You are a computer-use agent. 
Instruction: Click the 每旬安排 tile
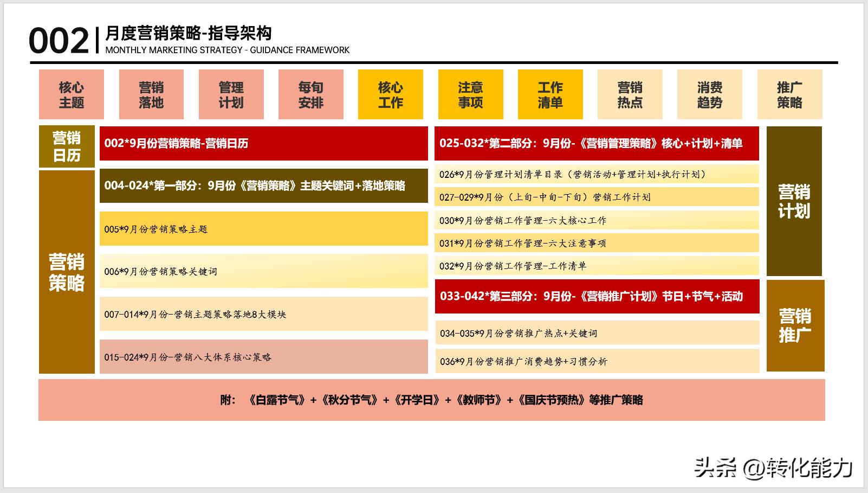click(310, 94)
